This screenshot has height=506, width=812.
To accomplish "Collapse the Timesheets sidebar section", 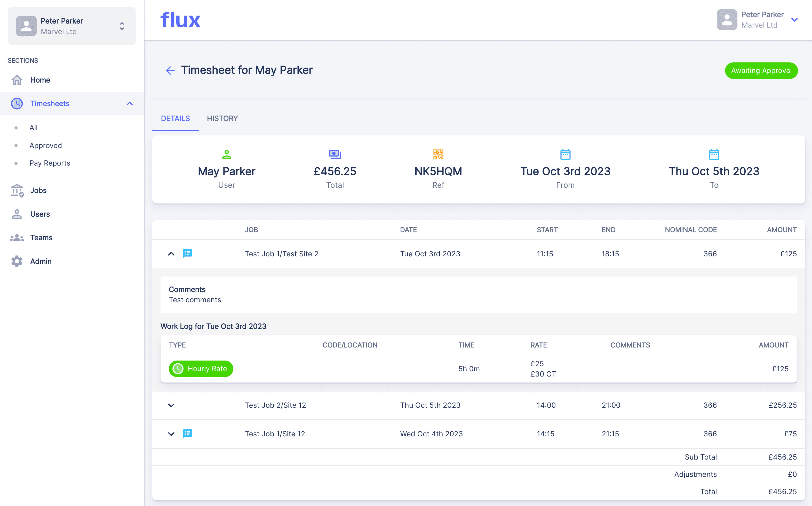I will [130, 103].
